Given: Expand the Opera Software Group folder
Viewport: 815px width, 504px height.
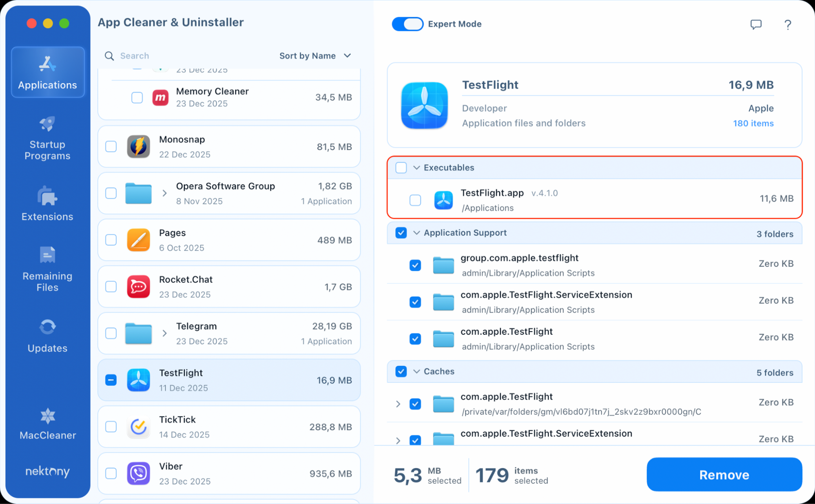Looking at the screenshot, I should (165, 193).
